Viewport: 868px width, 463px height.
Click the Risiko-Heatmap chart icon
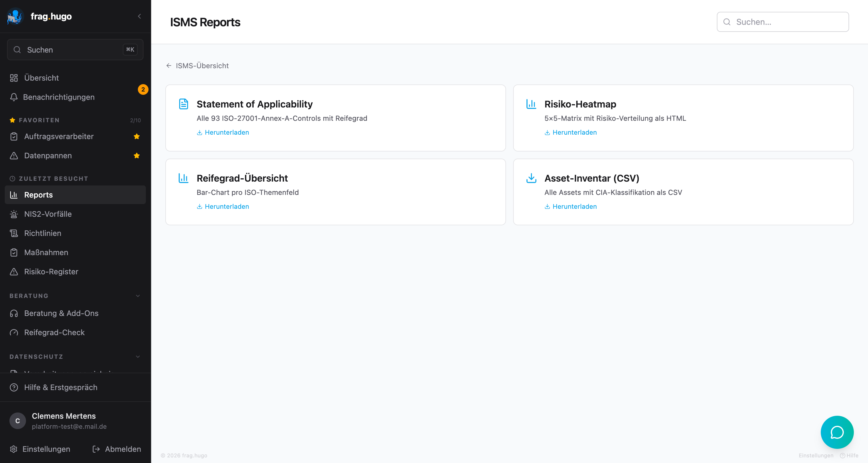point(531,104)
